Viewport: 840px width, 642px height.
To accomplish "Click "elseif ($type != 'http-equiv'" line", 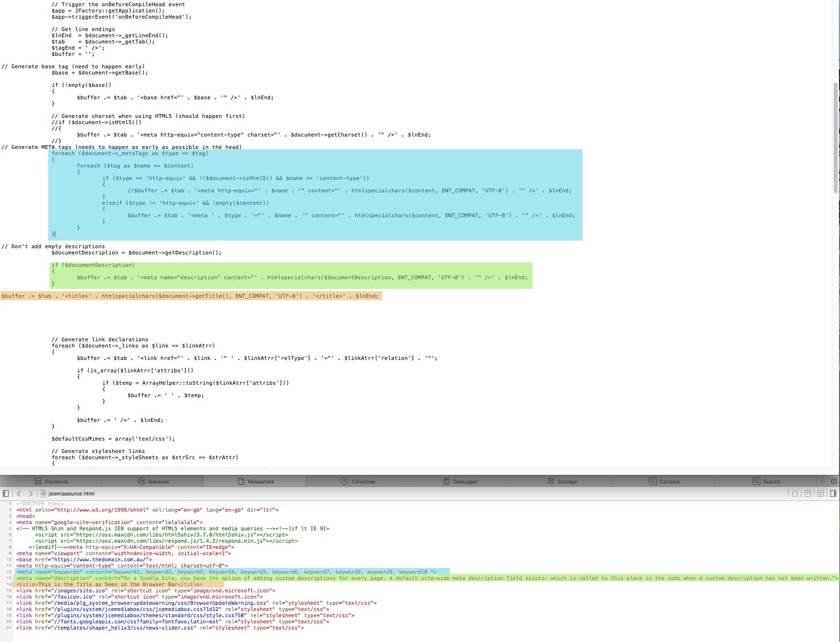I will click(x=185, y=203).
